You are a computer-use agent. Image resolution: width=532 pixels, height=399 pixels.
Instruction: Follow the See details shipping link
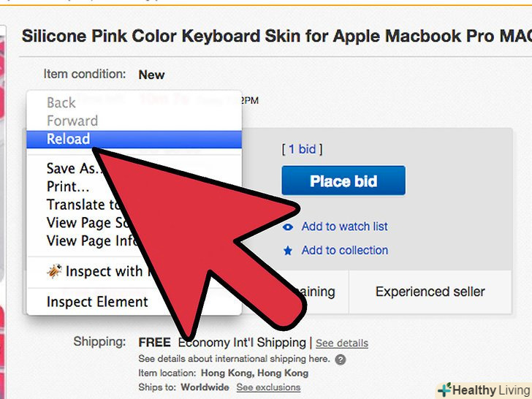tap(341, 343)
